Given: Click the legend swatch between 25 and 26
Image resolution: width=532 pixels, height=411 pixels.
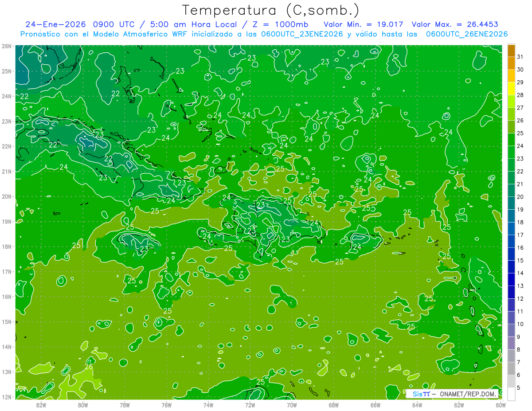Looking at the screenshot, I should point(511,126).
